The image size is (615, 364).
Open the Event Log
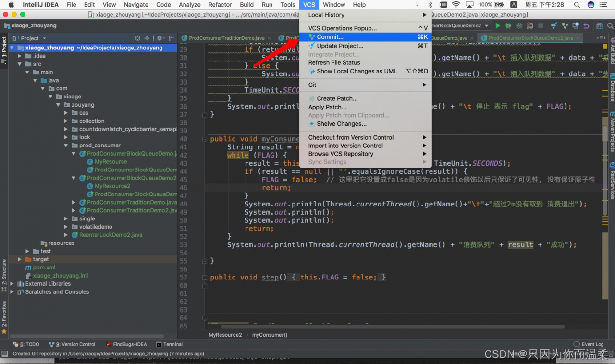point(589,344)
